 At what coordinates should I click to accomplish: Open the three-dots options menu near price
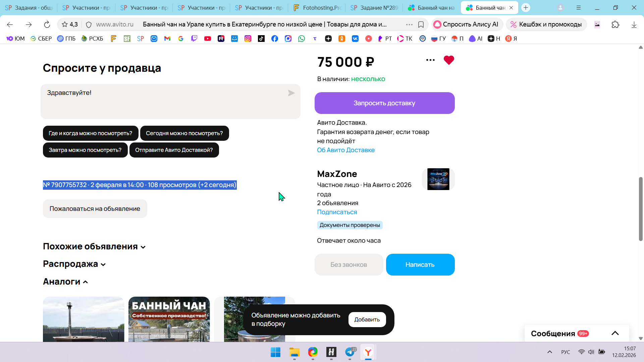click(430, 60)
